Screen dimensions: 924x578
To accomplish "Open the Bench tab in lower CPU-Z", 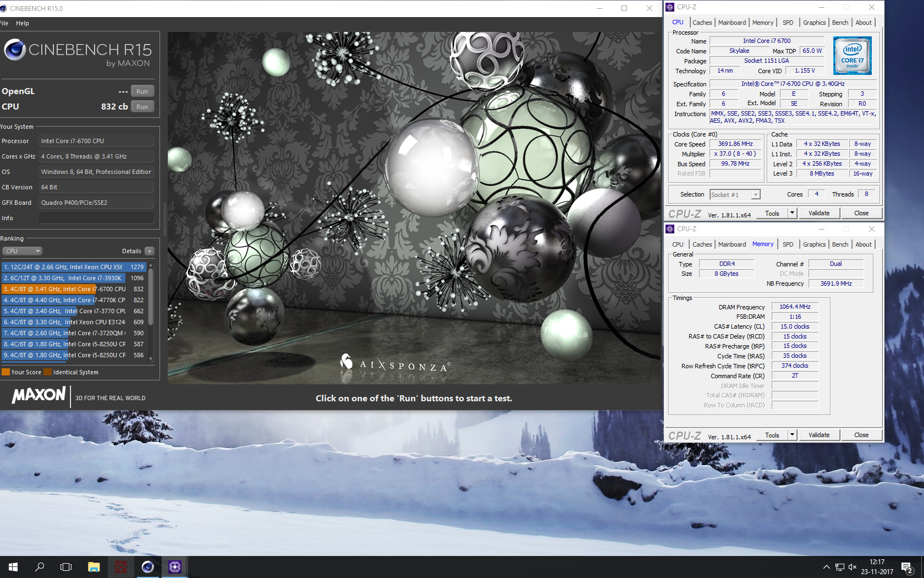I will tap(840, 244).
